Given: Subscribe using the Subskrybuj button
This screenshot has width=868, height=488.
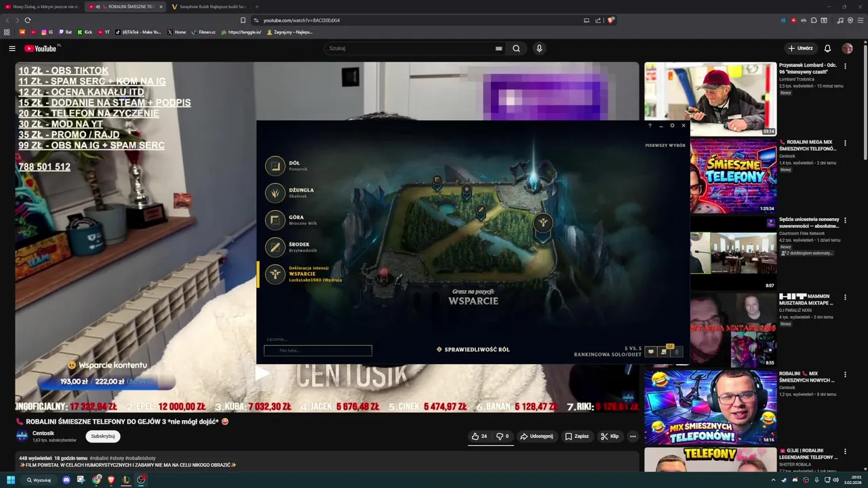Looking at the screenshot, I should 103,436.
